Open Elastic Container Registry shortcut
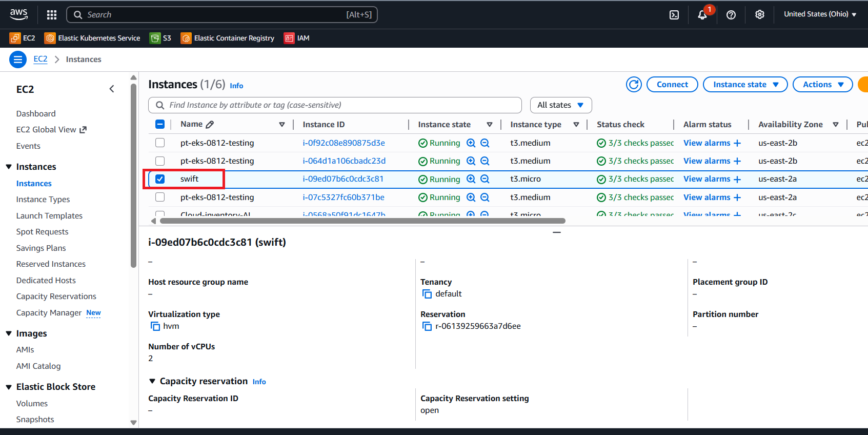The height and width of the screenshot is (435, 868). (x=228, y=38)
